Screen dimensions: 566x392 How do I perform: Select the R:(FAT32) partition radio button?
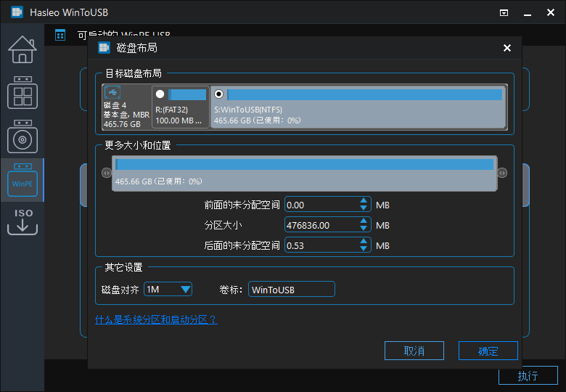click(160, 94)
